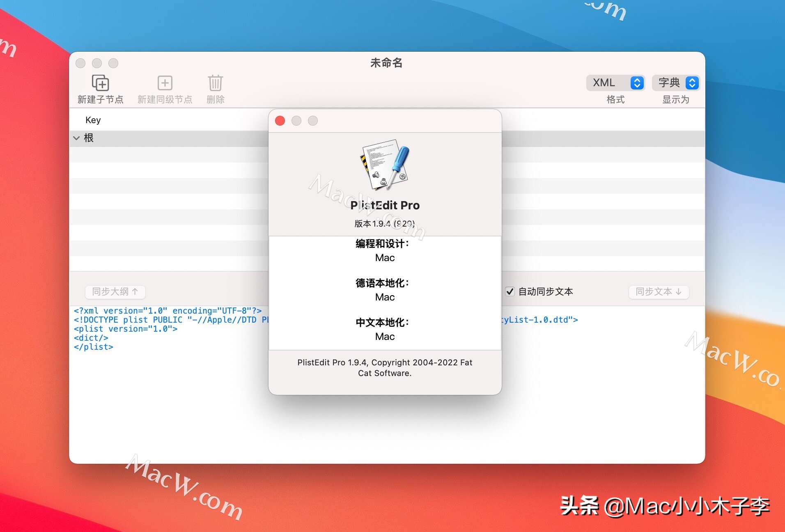
Task: Click the 未命名 window title bar
Action: tap(386, 63)
